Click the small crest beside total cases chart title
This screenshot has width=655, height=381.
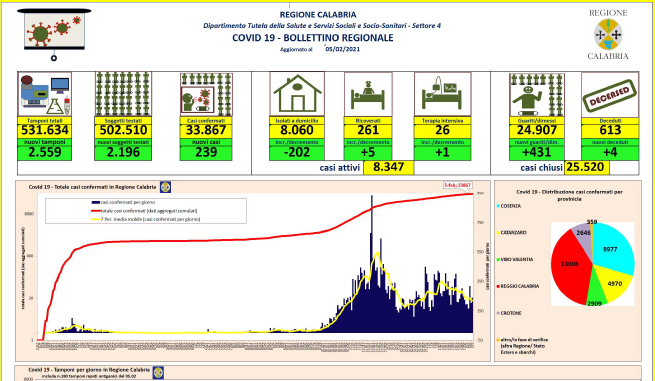click(165, 187)
